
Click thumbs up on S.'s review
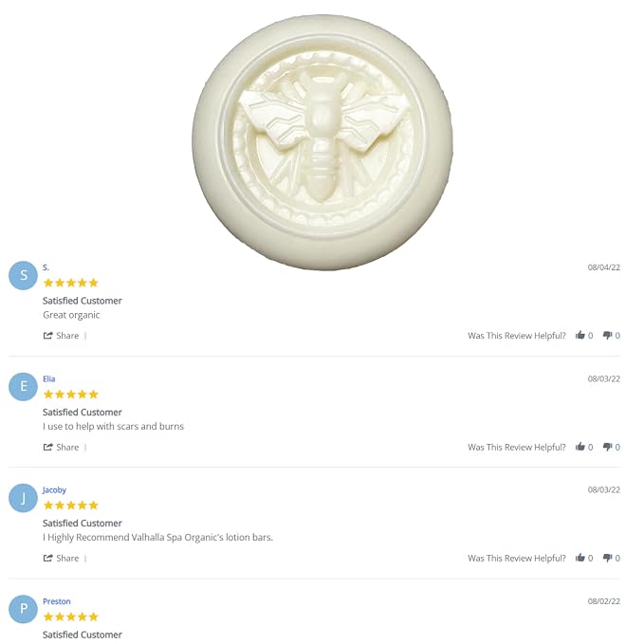click(580, 335)
